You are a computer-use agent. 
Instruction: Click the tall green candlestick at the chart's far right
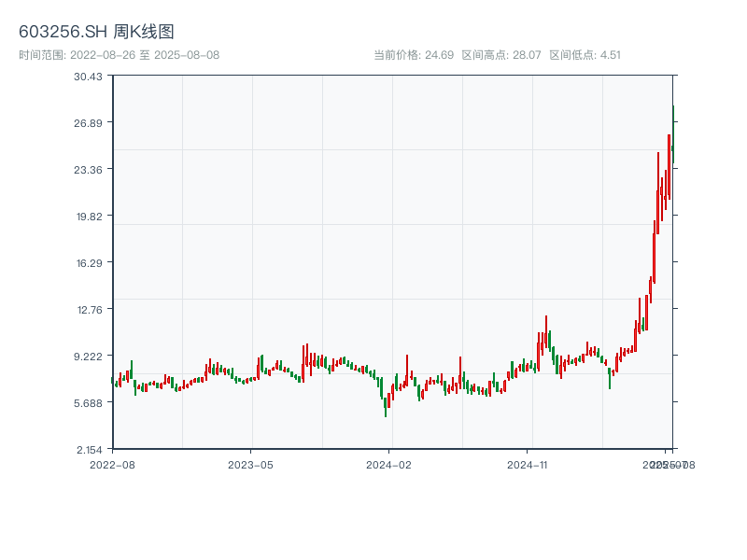tap(673, 135)
